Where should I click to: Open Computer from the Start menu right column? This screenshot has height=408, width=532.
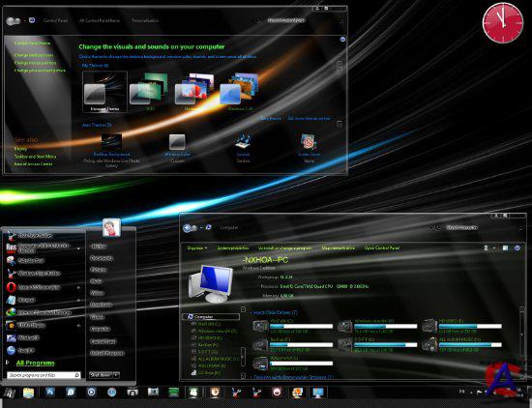point(100,329)
